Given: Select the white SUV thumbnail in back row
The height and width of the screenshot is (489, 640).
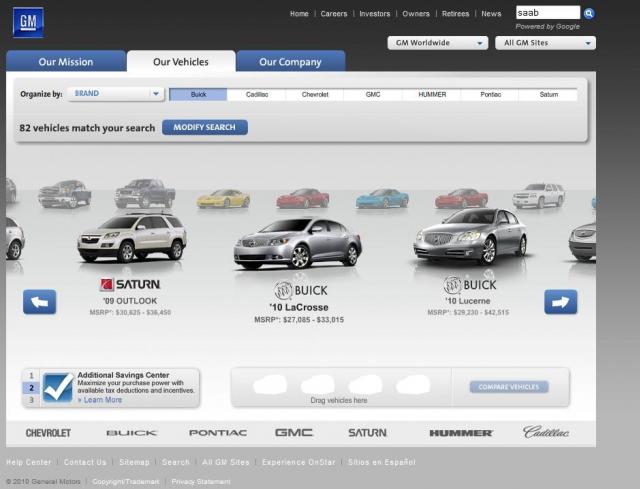Looking at the screenshot, I should 539,196.
